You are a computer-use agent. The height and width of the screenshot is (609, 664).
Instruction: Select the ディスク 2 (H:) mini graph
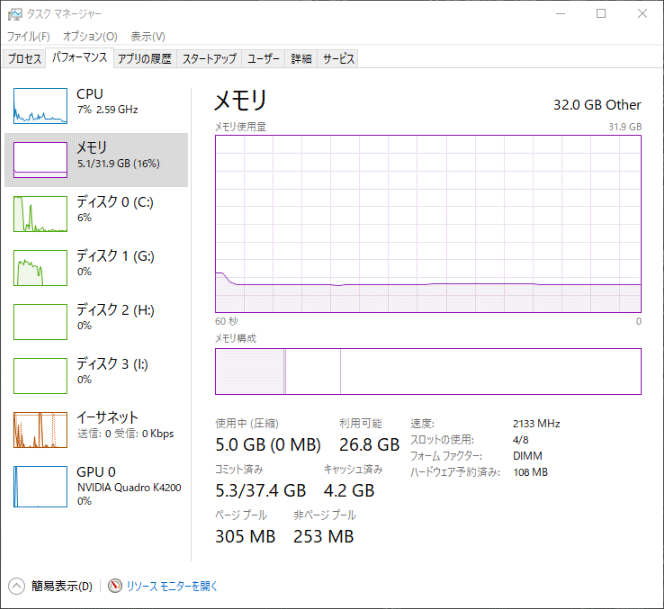(40, 322)
